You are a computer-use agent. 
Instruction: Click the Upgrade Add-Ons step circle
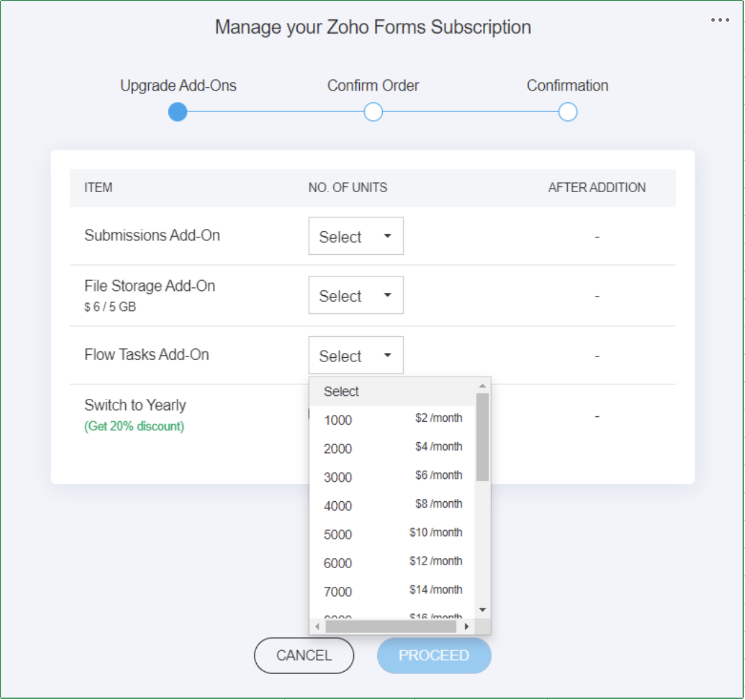pyautogui.click(x=178, y=112)
